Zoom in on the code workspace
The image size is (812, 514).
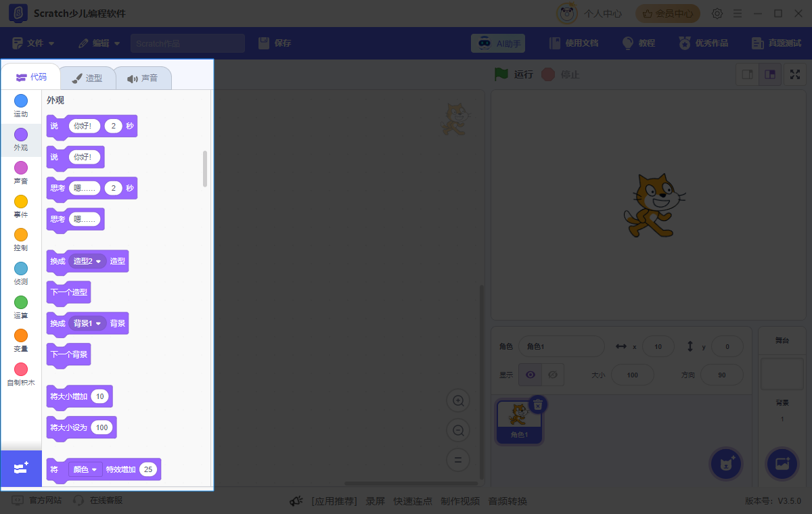pyautogui.click(x=458, y=400)
